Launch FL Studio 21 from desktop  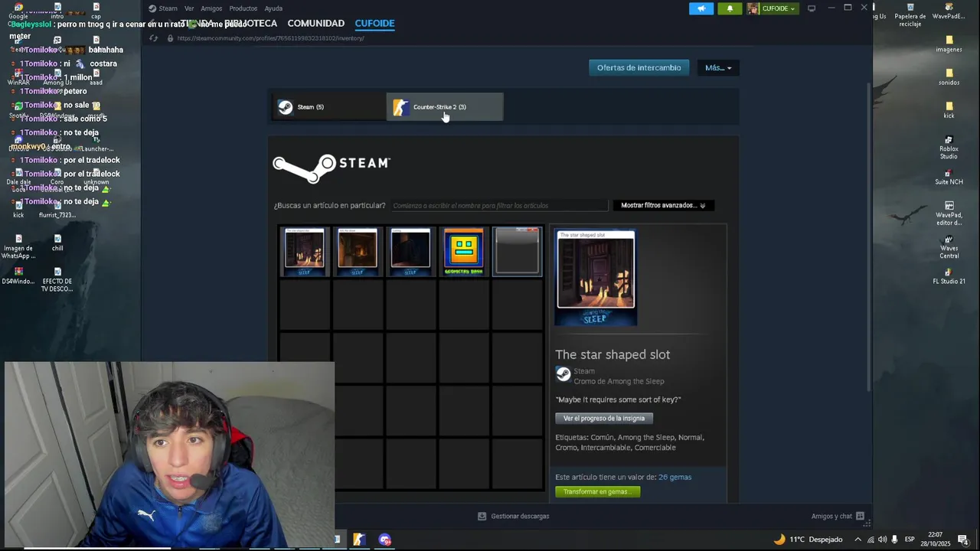pyautogui.click(x=949, y=276)
